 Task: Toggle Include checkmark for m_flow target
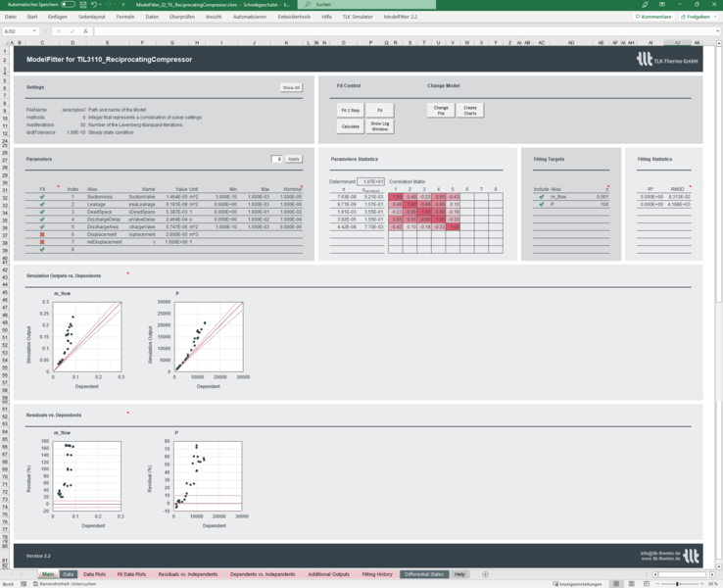[x=542, y=197]
